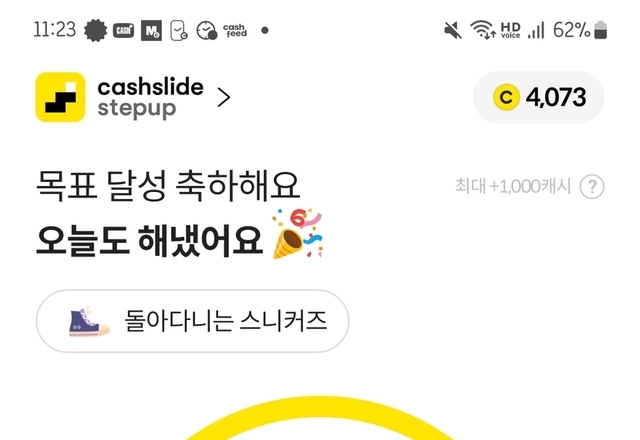The width and height of the screenshot is (640, 440).
Task: Tap the cashslide text title
Action: coord(150,87)
